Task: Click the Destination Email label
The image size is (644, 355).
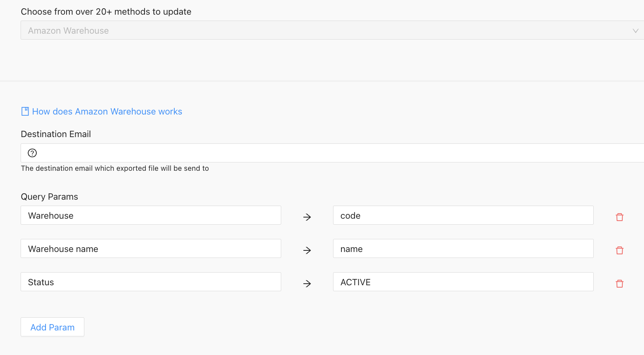Action: click(x=56, y=134)
